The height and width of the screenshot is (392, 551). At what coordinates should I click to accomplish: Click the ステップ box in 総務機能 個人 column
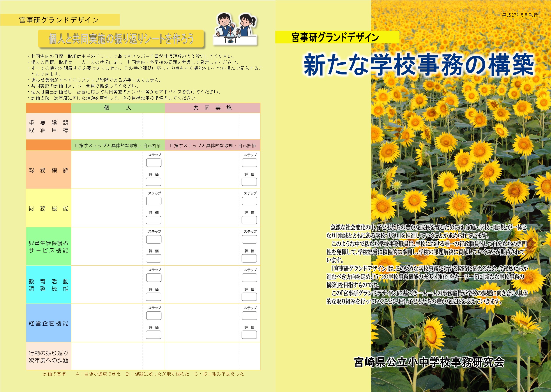(154, 163)
